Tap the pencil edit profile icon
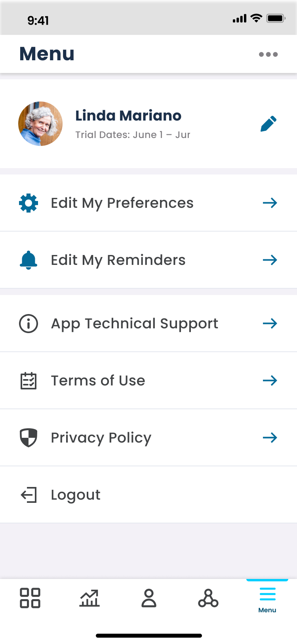Screen dimensions: 297x644 268,124
